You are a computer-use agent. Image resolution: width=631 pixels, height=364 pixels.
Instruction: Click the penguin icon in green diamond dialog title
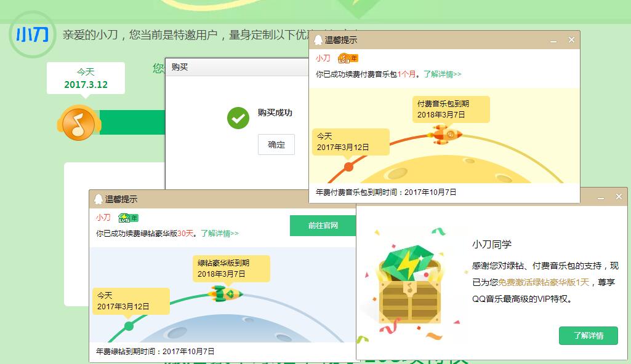point(98,199)
